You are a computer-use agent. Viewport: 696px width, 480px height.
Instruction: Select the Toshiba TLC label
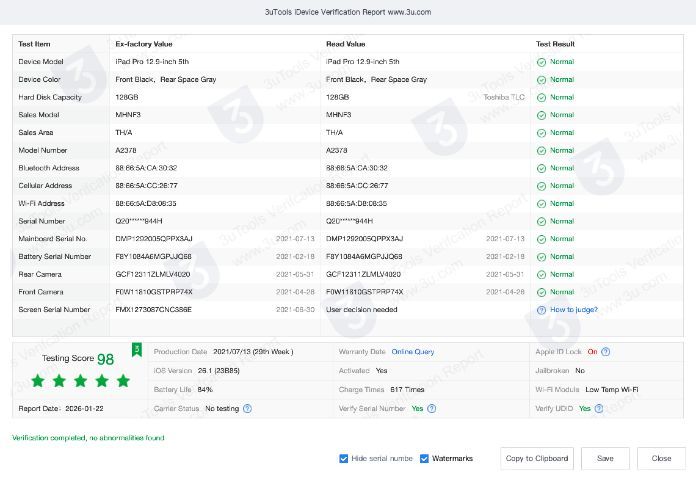point(504,97)
